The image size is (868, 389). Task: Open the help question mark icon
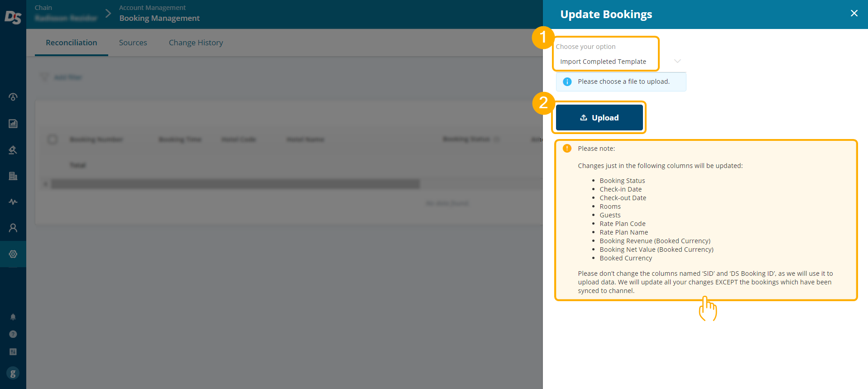click(13, 334)
